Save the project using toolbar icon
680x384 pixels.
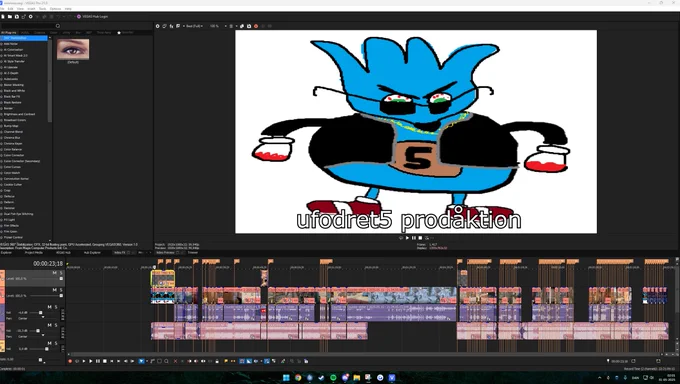click(16, 16)
